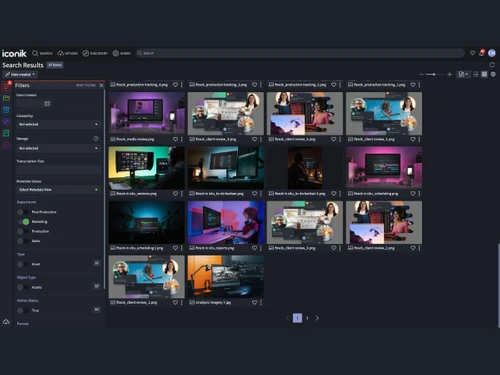Click the items count badge
The width and height of the screenshot is (500, 375).
pos(55,65)
